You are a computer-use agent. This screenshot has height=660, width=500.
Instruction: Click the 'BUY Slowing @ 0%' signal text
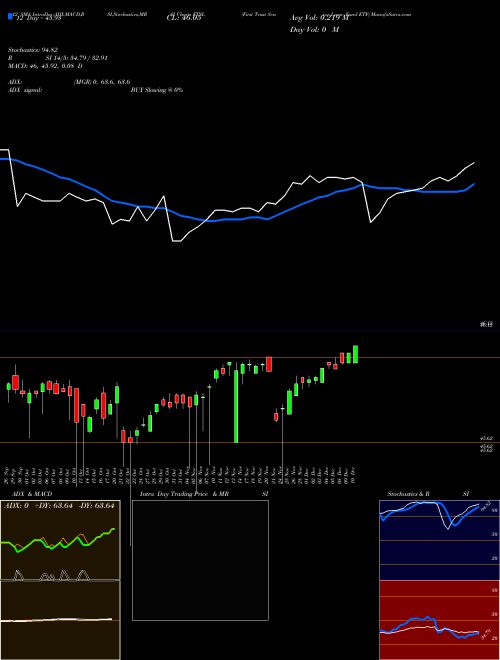[157, 90]
